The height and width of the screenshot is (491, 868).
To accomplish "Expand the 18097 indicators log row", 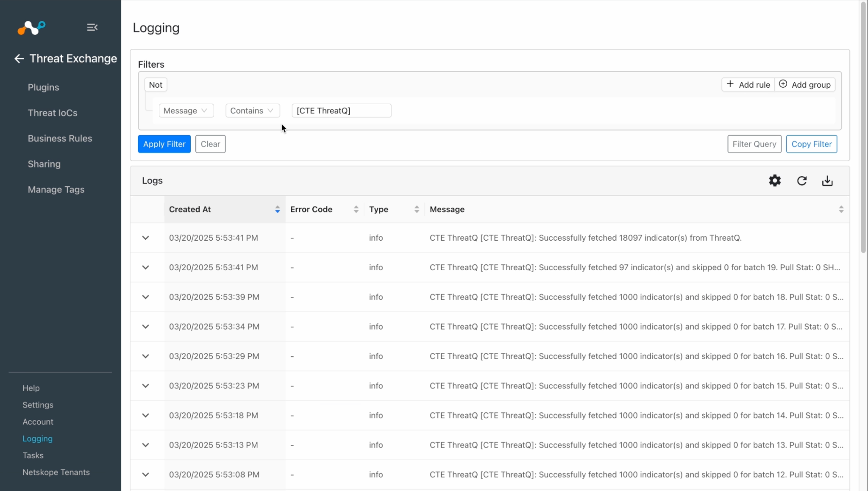I will [145, 238].
